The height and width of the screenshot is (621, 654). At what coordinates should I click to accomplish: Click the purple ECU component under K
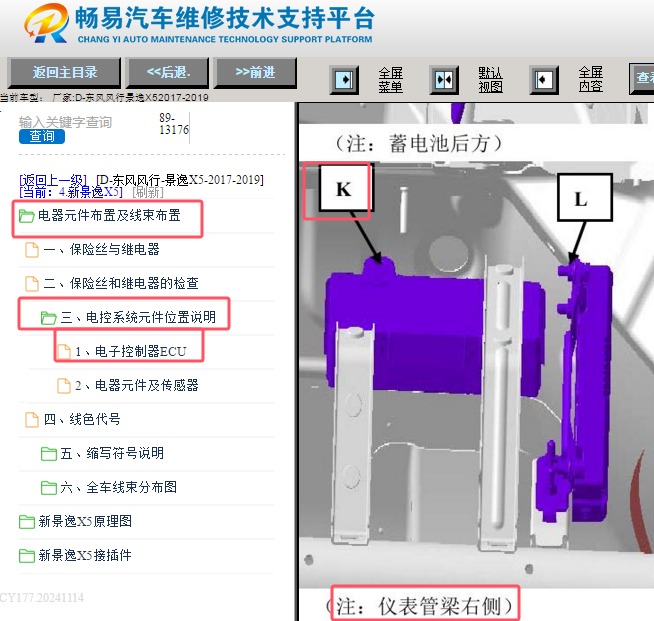coord(434,329)
